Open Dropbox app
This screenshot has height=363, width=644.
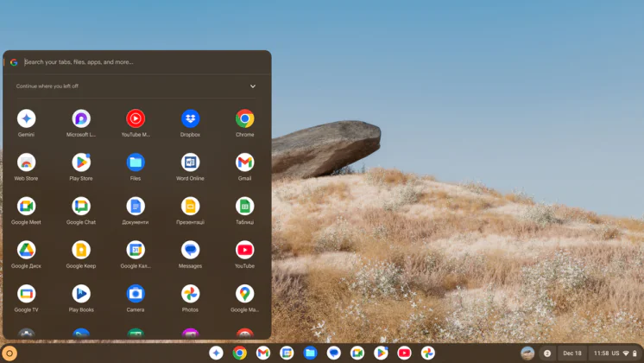click(x=190, y=118)
